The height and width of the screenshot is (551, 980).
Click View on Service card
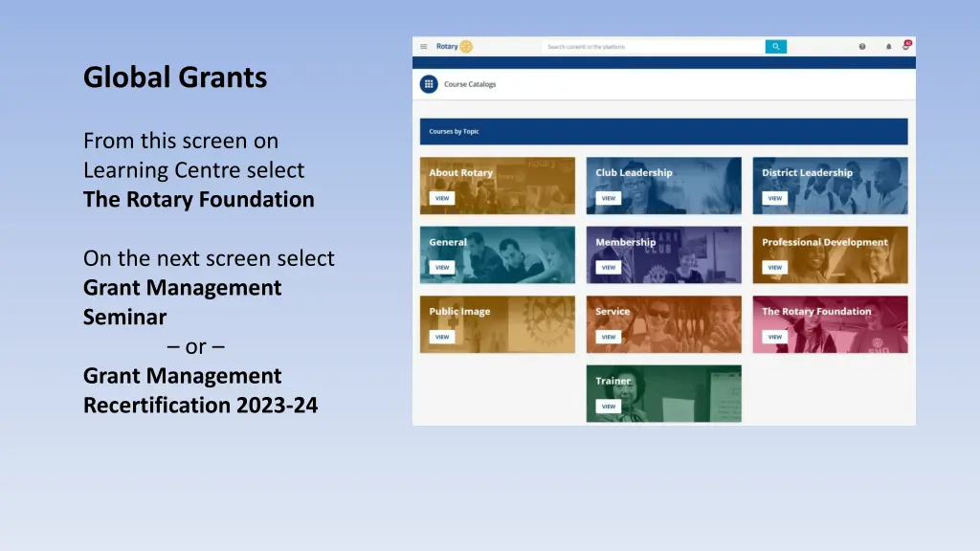point(608,337)
